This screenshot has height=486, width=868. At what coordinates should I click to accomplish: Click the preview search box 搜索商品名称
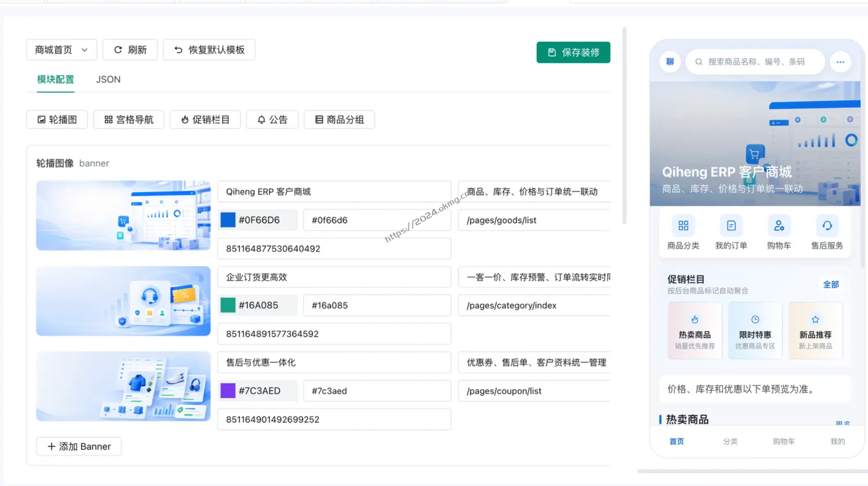click(755, 62)
